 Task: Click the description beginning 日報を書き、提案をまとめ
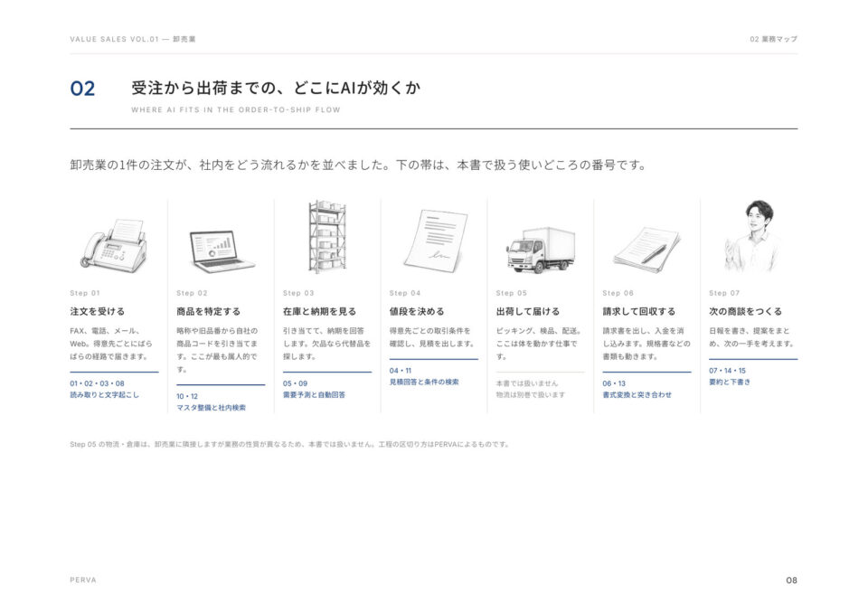point(751,337)
